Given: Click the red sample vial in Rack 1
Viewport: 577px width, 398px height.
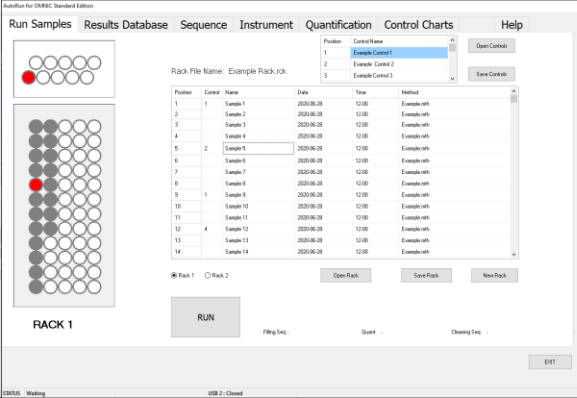Looking at the screenshot, I should tap(36, 185).
